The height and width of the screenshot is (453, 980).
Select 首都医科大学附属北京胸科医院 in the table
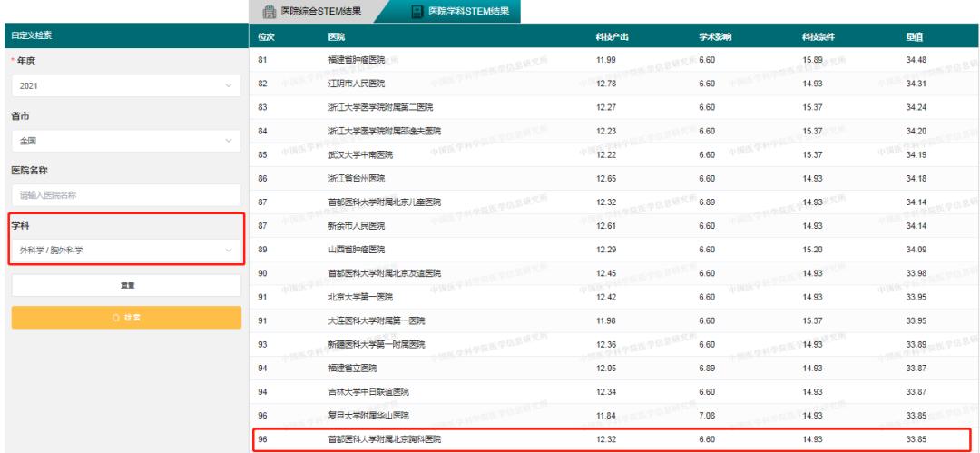point(385,439)
